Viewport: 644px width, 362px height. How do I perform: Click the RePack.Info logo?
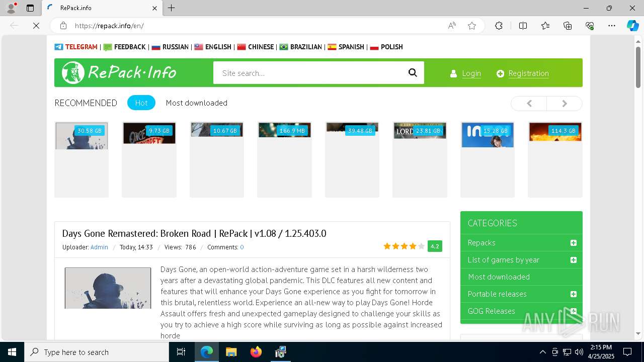coord(119,73)
